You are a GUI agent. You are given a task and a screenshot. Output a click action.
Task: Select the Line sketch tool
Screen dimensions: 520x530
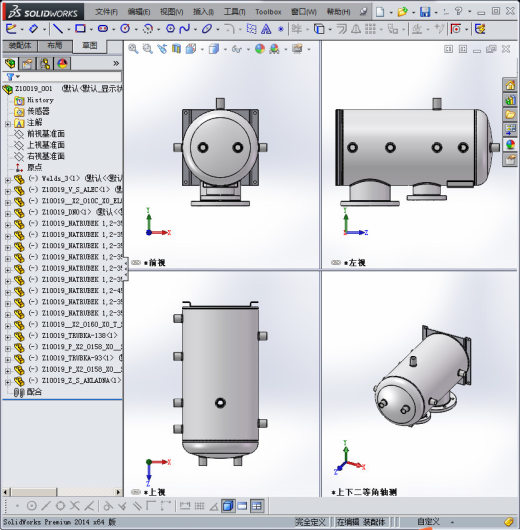point(58,29)
